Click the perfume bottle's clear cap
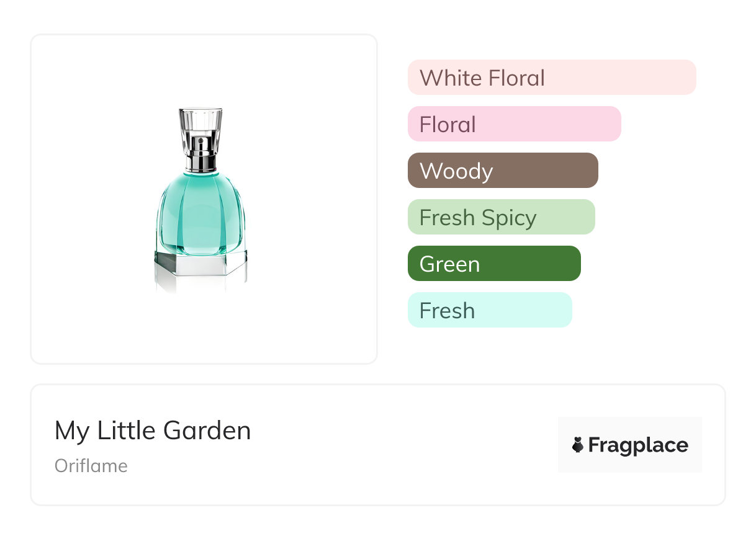 click(x=200, y=122)
